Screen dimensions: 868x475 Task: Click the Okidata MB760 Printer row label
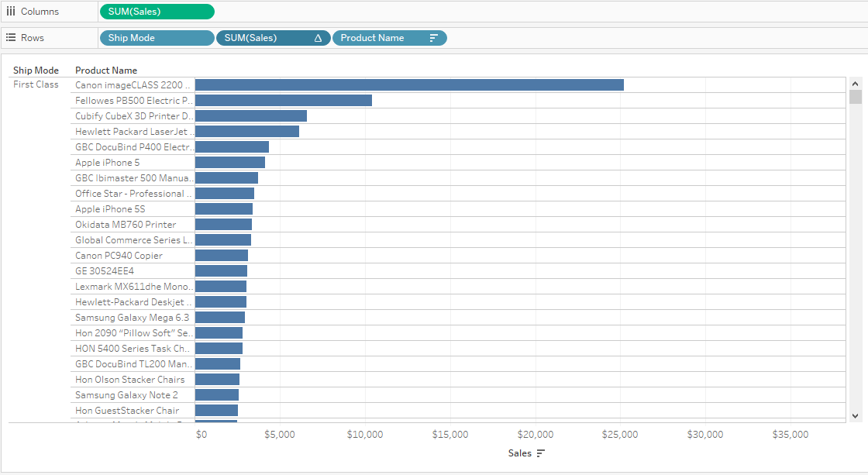[126, 225]
